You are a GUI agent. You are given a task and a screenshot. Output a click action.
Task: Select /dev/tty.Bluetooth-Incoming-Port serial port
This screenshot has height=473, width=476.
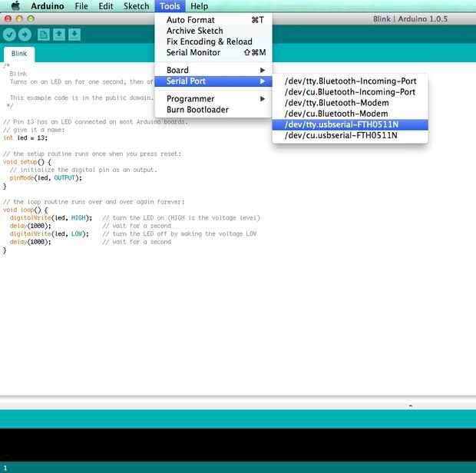350,81
